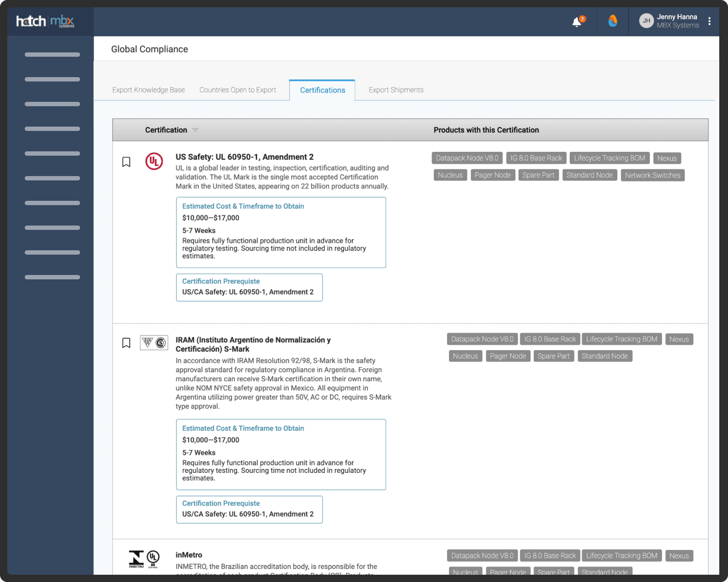Screen dimensions: 728x582
Task: Click the JH user avatar
Action: [x=646, y=21]
